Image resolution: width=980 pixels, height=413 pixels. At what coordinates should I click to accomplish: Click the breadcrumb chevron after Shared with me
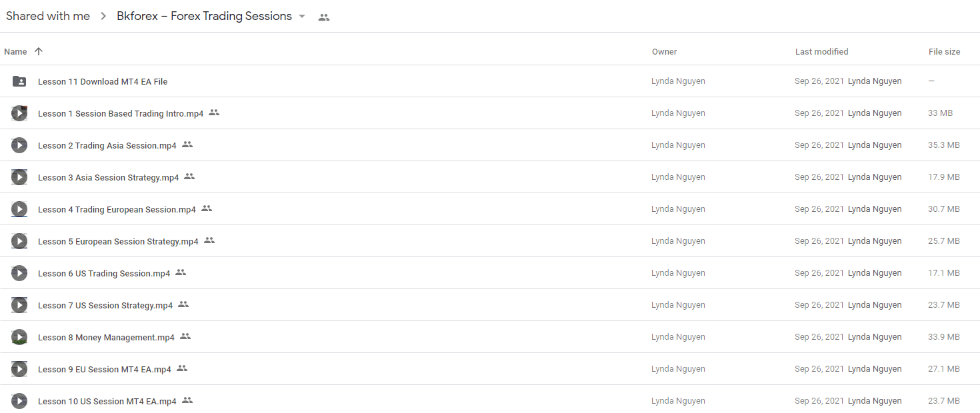pos(103,17)
